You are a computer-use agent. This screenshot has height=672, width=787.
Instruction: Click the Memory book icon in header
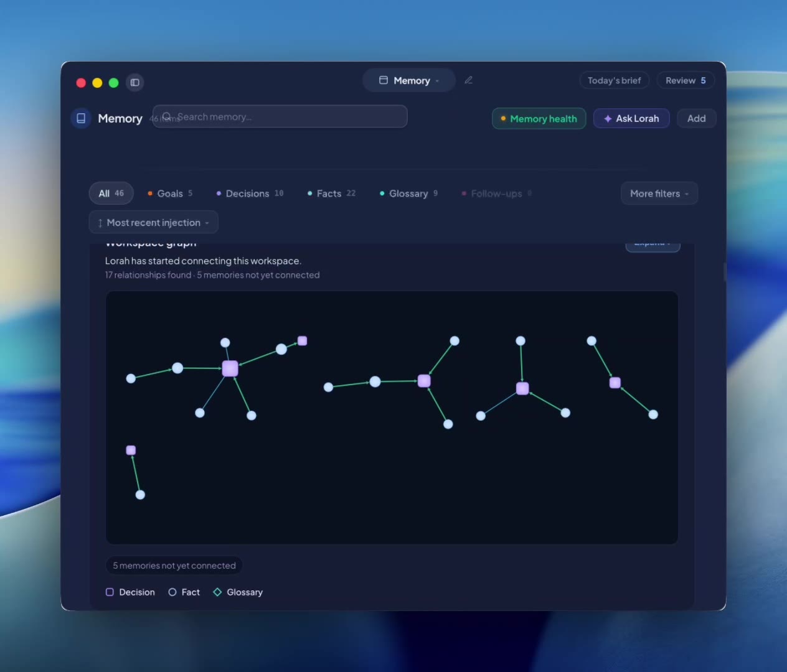(81, 118)
